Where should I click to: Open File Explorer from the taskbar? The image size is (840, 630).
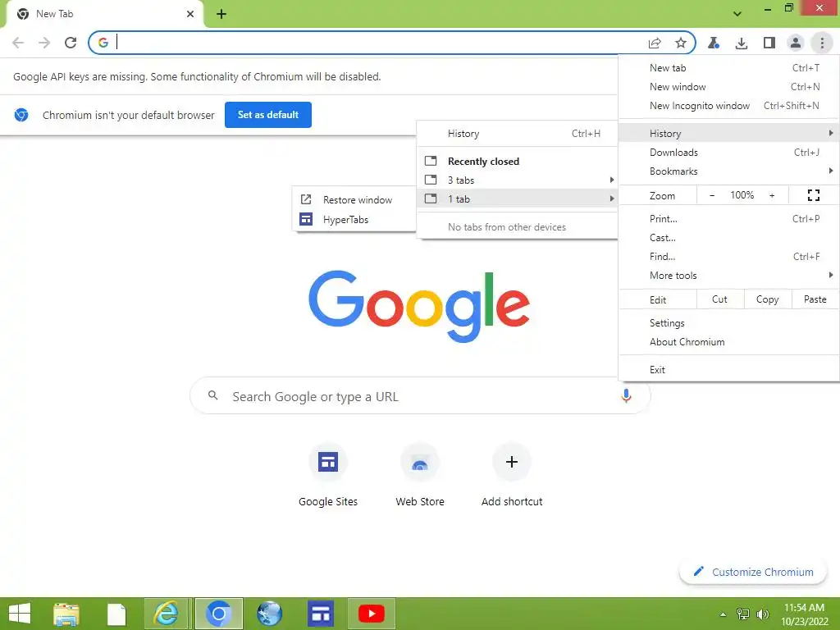66,614
